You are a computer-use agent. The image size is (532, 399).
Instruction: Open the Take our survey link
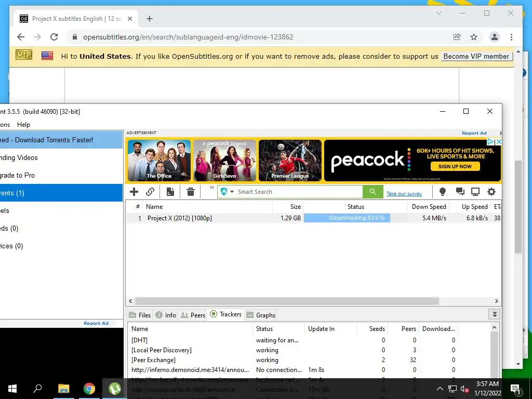pyautogui.click(x=404, y=193)
